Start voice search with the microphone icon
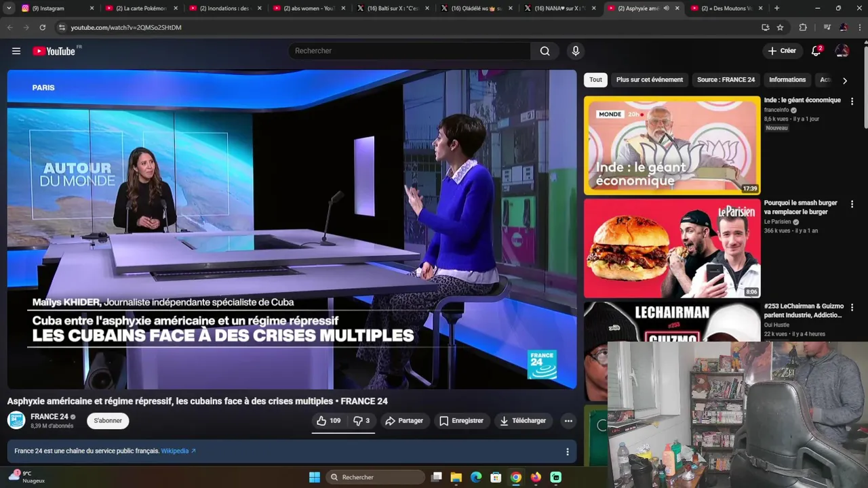868x488 pixels. (576, 51)
